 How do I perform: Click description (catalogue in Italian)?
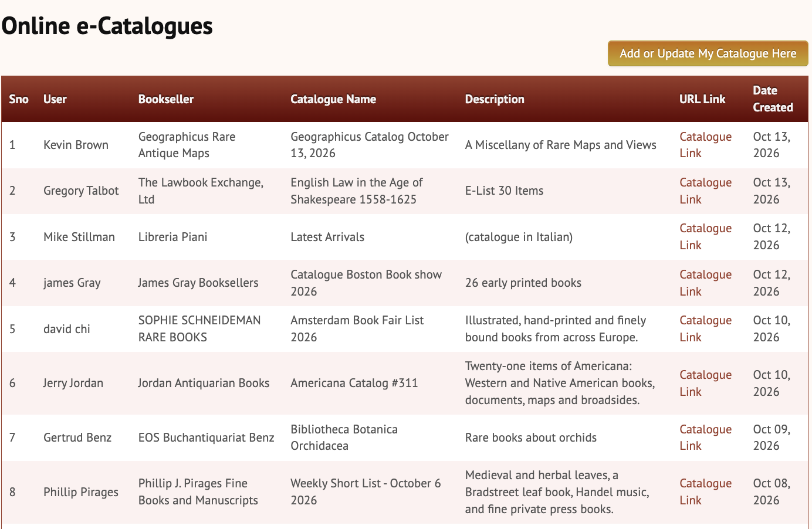click(x=519, y=237)
